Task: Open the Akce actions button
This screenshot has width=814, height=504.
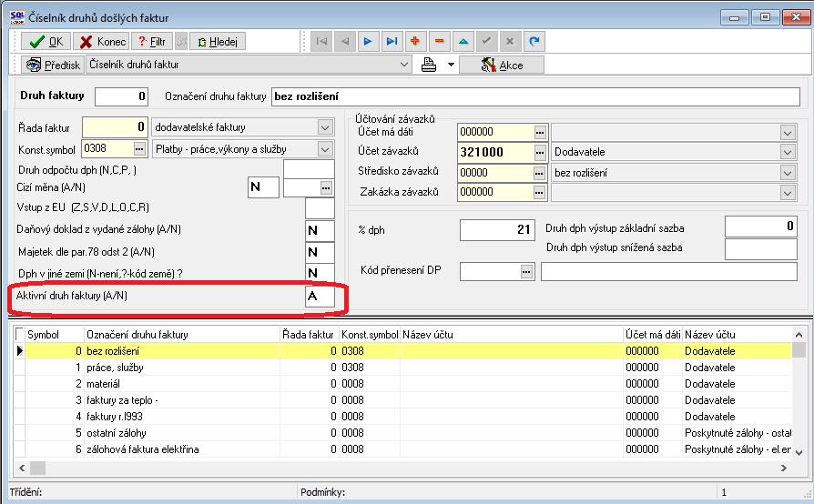Action: (x=502, y=65)
